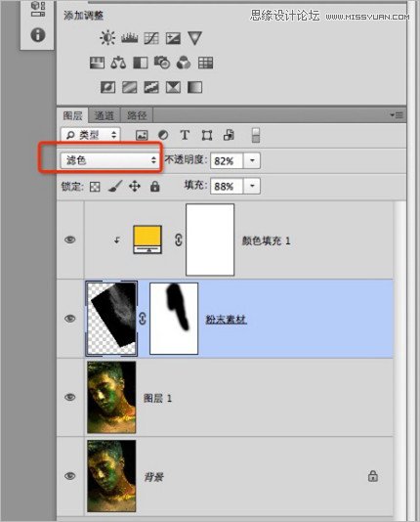The image size is (420, 522).
Task: Click the 颜色填充 1 layer name
Action: point(266,240)
